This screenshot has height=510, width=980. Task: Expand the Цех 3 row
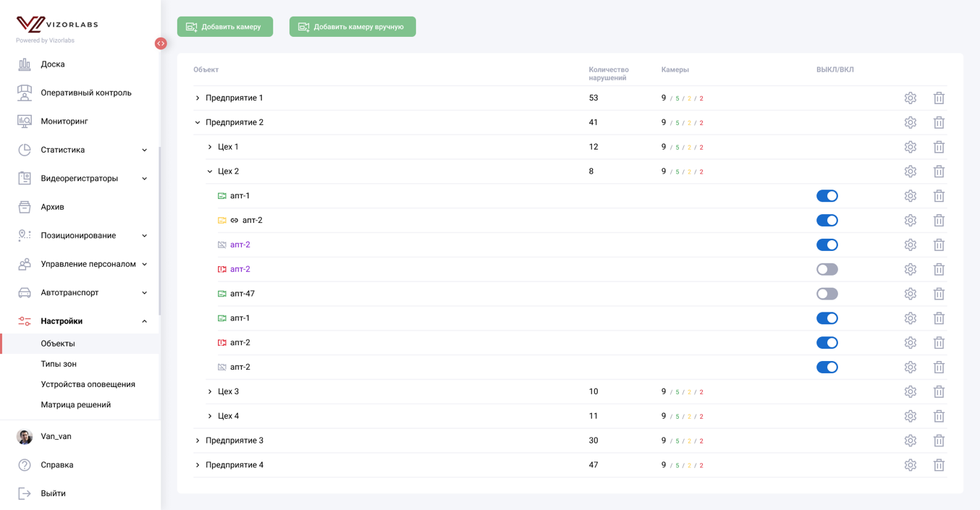(x=210, y=391)
